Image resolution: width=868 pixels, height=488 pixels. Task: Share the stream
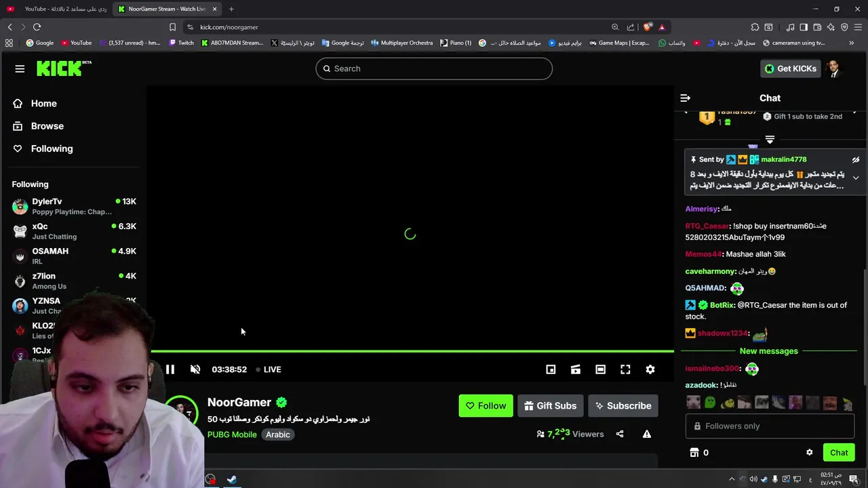(x=620, y=434)
